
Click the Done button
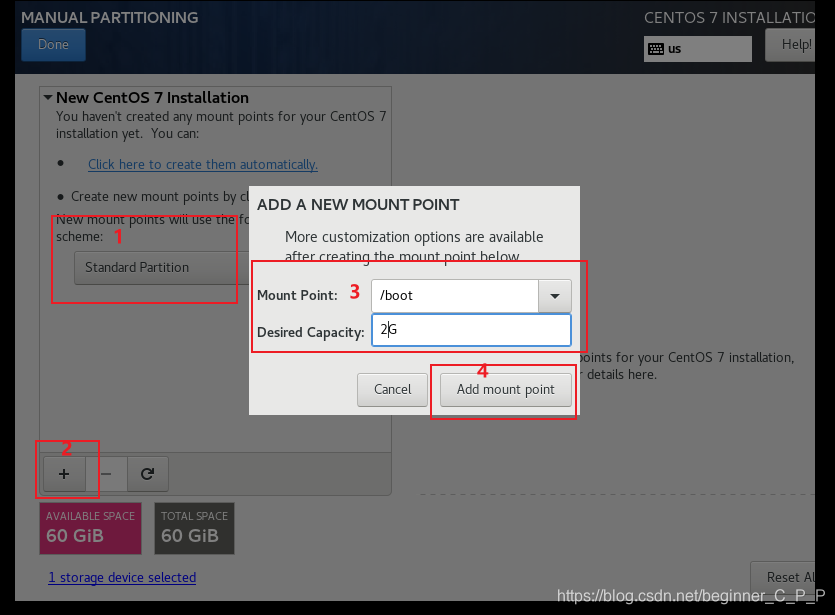53,45
